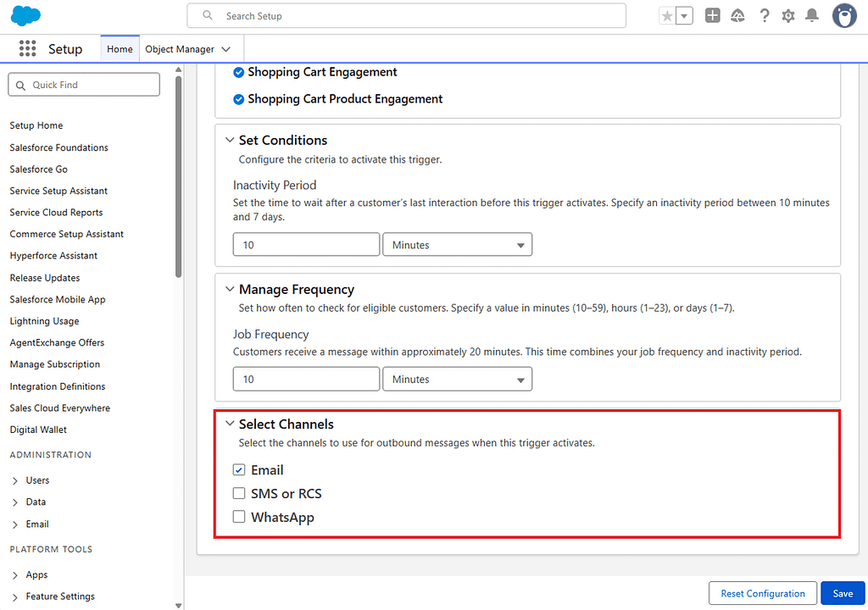
Task: Open the App Launcher grid icon
Action: click(27, 48)
